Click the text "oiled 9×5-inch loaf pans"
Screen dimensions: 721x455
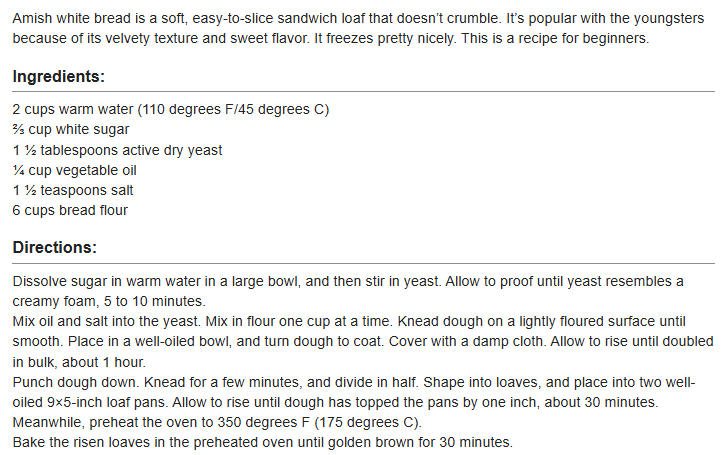click(90, 403)
